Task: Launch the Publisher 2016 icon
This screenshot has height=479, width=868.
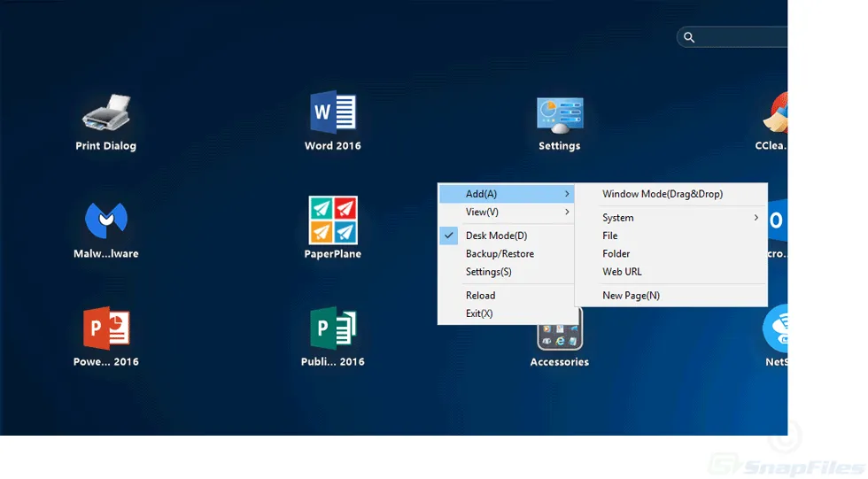Action: pos(333,328)
